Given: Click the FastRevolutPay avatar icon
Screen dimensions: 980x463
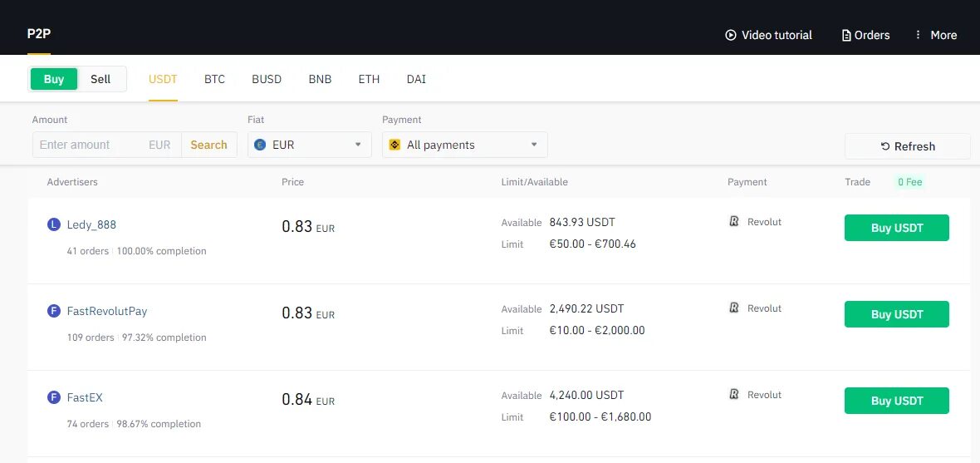Looking at the screenshot, I should (54, 310).
